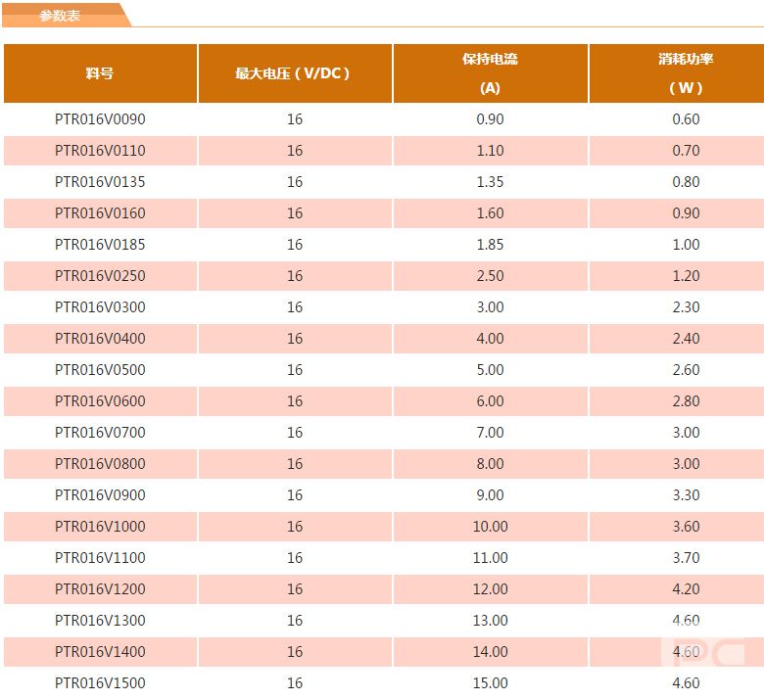Click the watermark logo at bottom right
The height and width of the screenshot is (700, 764).
703,653
